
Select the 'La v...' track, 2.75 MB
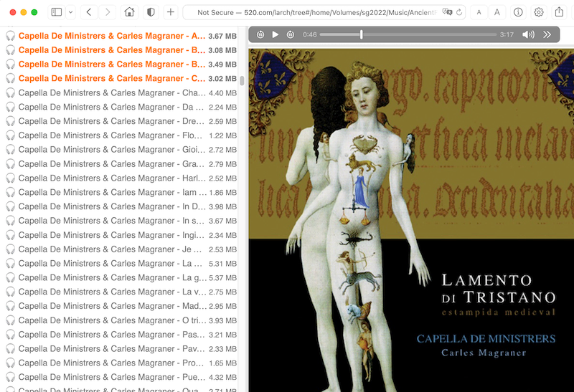click(121, 292)
